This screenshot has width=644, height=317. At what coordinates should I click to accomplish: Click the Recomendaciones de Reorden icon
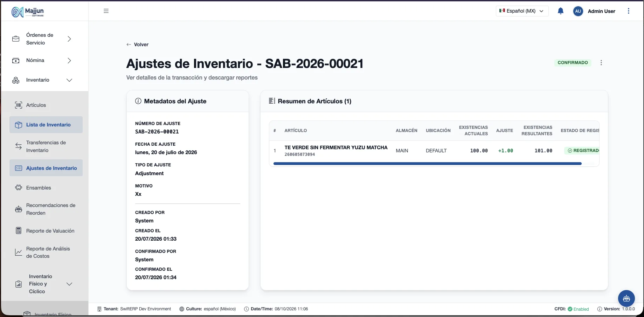point(19,209)
